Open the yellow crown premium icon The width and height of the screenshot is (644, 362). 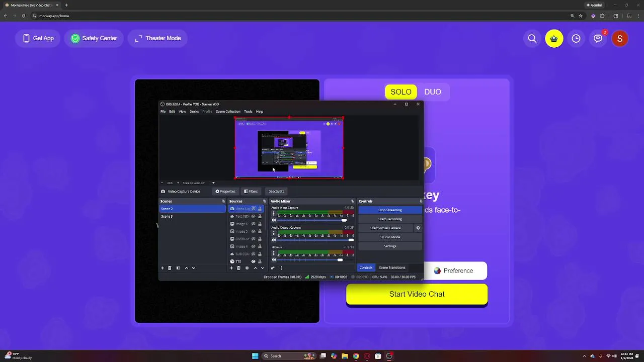tap(554, 38)
